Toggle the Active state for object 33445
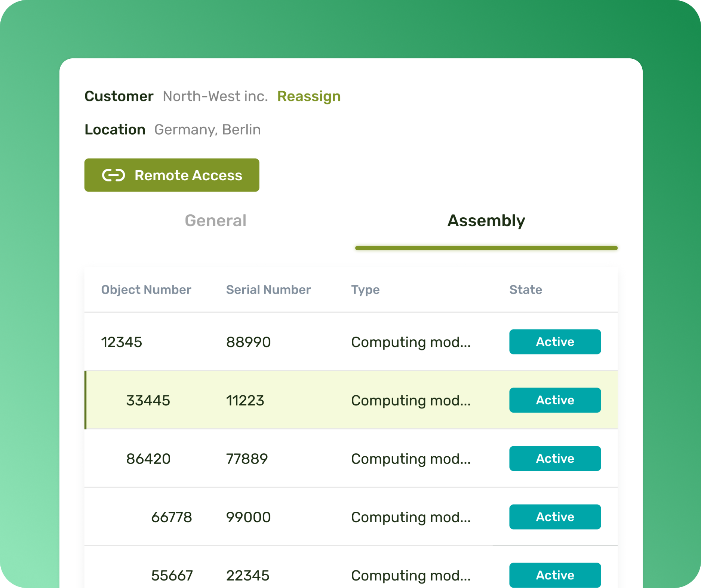The image size is (701, 588). click(x=555, y=400)
